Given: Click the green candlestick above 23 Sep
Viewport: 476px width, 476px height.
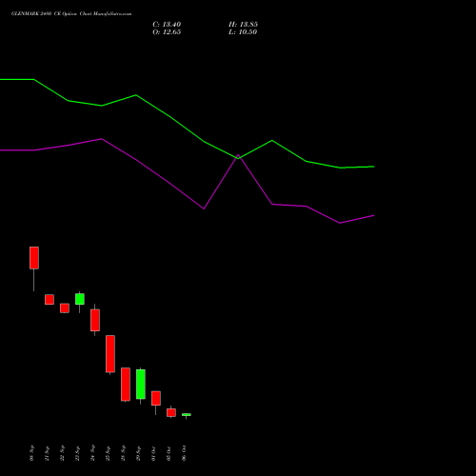Looking at the screenshot, I should [80, 299].
